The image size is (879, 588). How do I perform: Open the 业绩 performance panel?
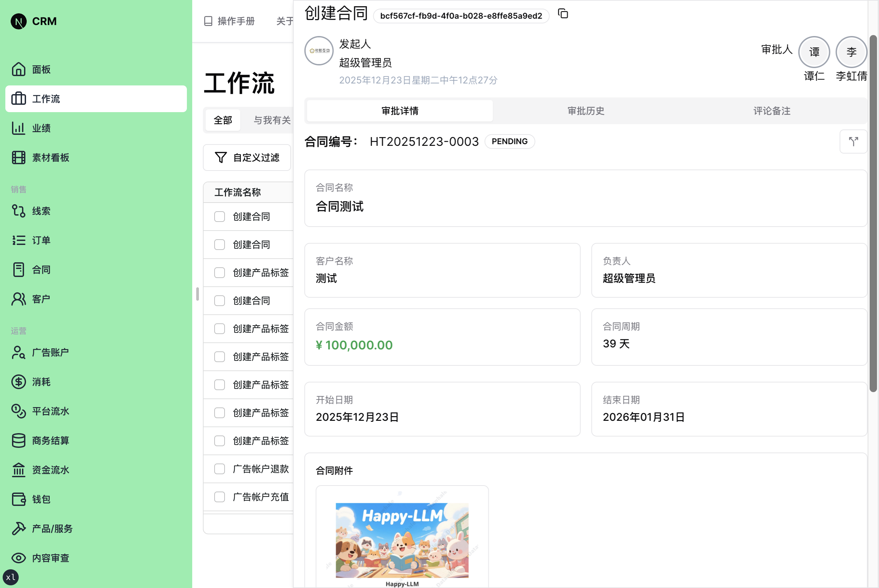[42, 128]
